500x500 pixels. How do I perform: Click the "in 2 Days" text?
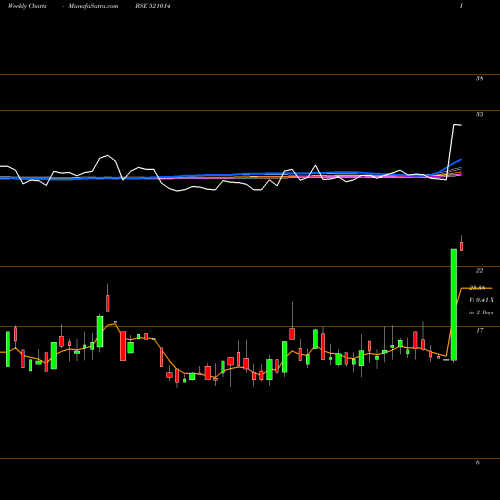coord(481,313)
